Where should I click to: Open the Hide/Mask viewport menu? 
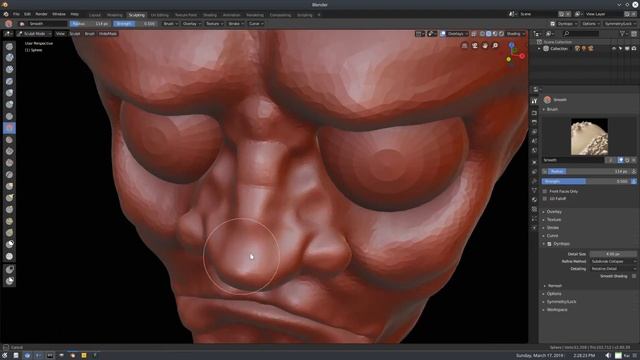(108, 34)
